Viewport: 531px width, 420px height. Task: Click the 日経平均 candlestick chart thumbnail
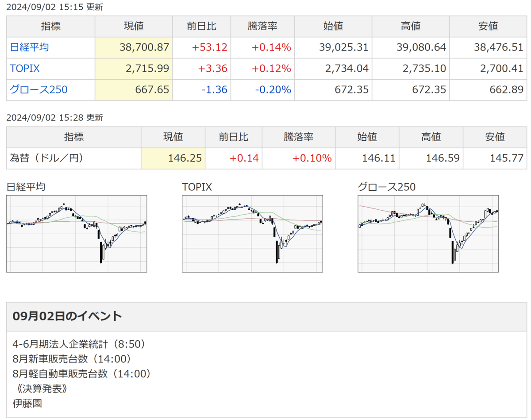click(77, 234)
